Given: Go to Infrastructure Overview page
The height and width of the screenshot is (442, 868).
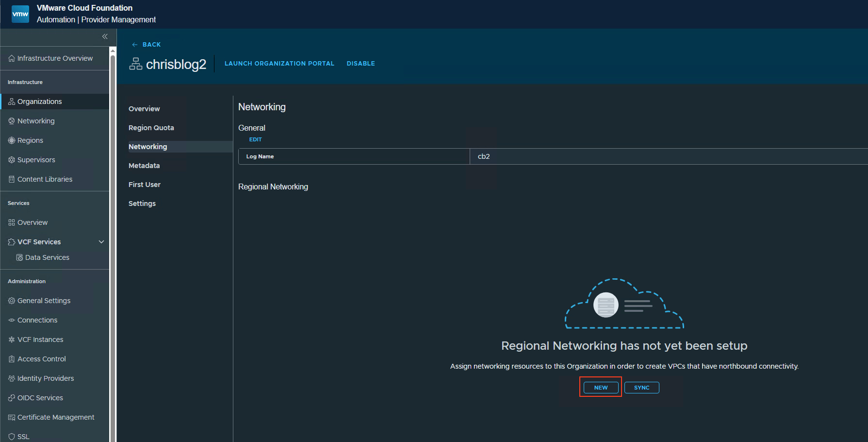Looking at the screenshot, I should 55,58.
